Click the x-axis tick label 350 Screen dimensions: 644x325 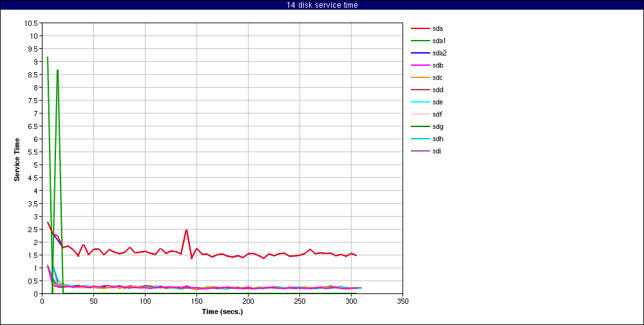[x=403, y=301]
